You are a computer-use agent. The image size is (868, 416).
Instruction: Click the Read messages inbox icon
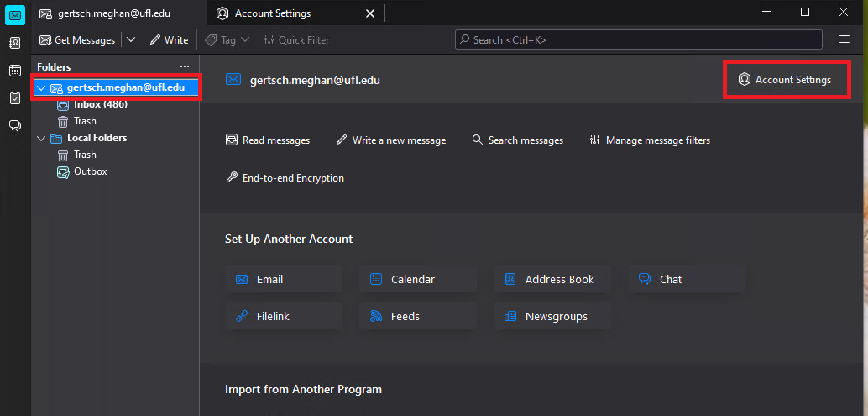click(x=232, y=140)
